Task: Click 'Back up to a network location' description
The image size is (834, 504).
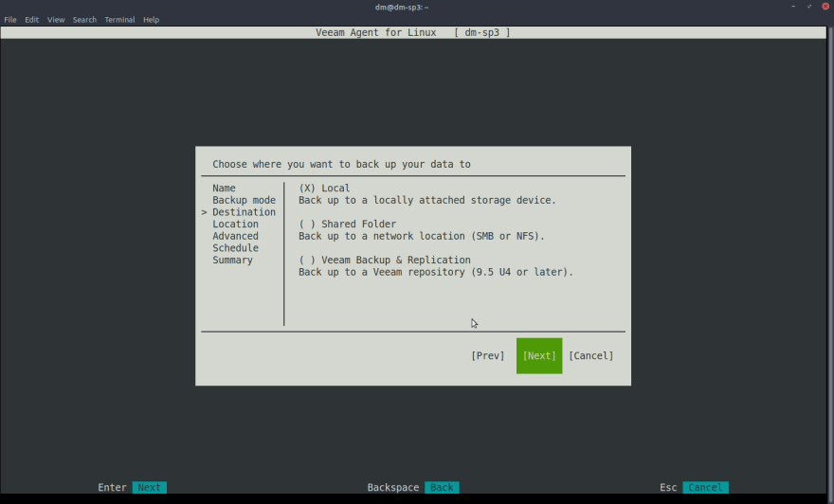Action: pyautogui.click(x=421, y=236)
